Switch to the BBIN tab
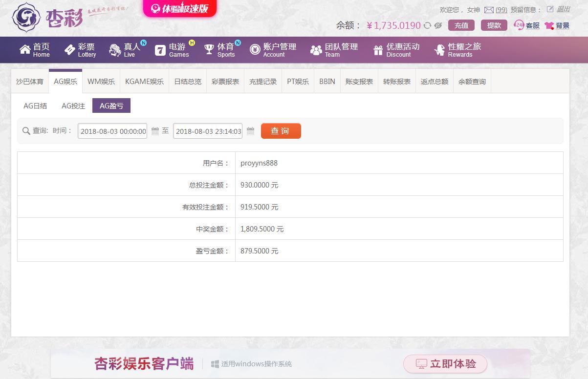The height and width of the screenshot is (379, 588). point(327,82)
